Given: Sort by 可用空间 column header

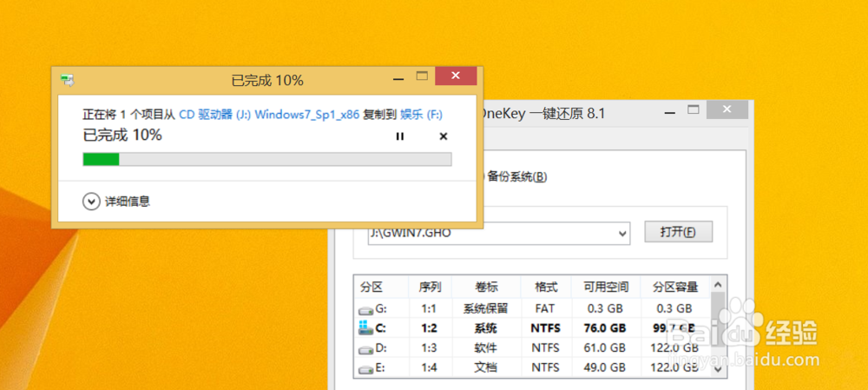Looking at the screenshot, I should [x=606, y=287].
